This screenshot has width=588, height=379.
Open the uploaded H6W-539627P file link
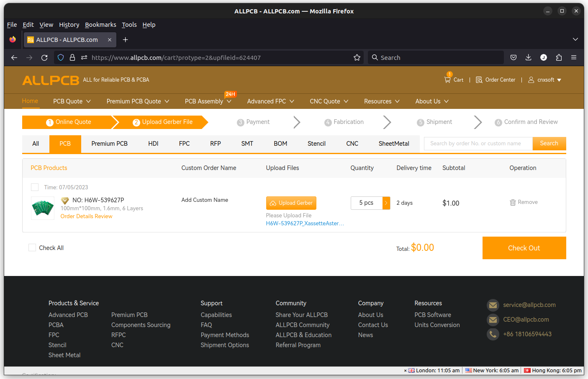[x=305, y=224]
